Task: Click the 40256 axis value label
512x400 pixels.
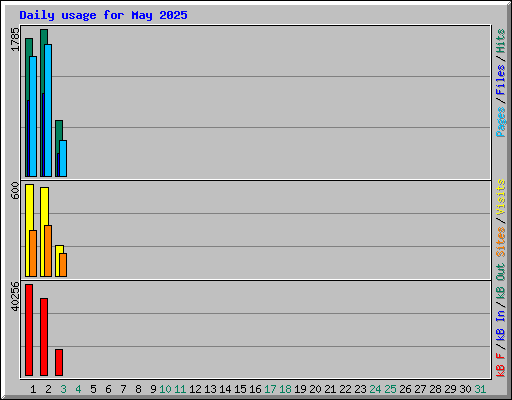Action: tap(15, 297)
